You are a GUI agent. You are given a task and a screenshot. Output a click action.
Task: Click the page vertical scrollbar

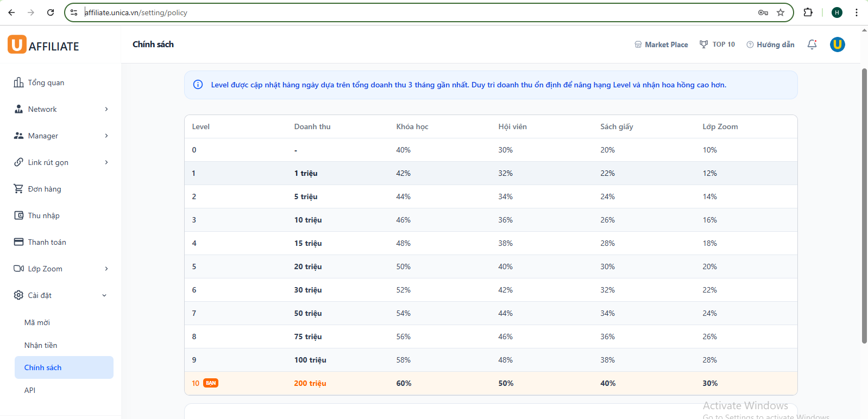click(864, 206)
